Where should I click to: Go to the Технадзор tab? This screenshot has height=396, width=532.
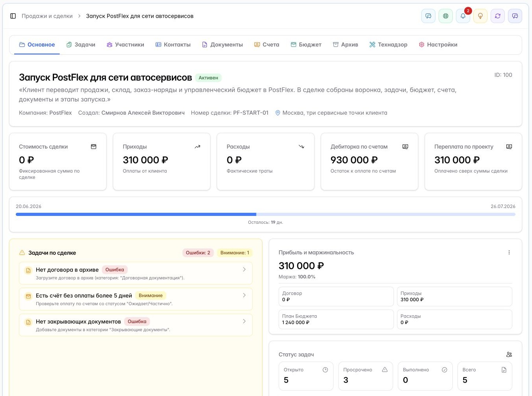(388, 45)
